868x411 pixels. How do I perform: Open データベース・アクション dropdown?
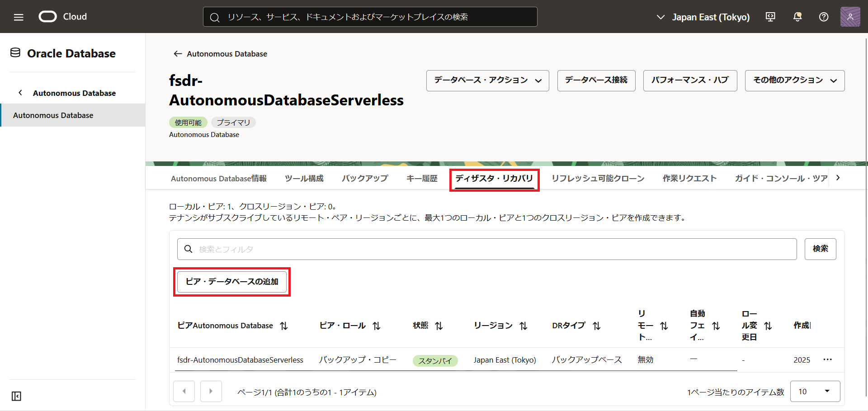click(x=487, y=80)
